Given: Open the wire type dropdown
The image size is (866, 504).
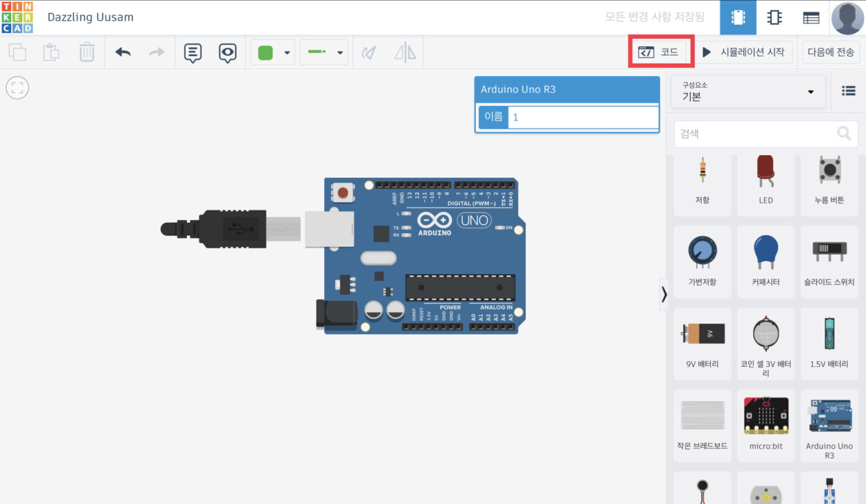Looking at the screenshot, I should pyautogui.click(x=324, y=52).
